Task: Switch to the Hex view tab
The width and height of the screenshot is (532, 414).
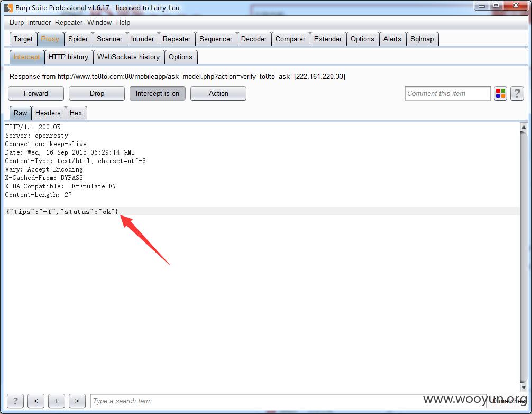Action: [x=76, y=113]
